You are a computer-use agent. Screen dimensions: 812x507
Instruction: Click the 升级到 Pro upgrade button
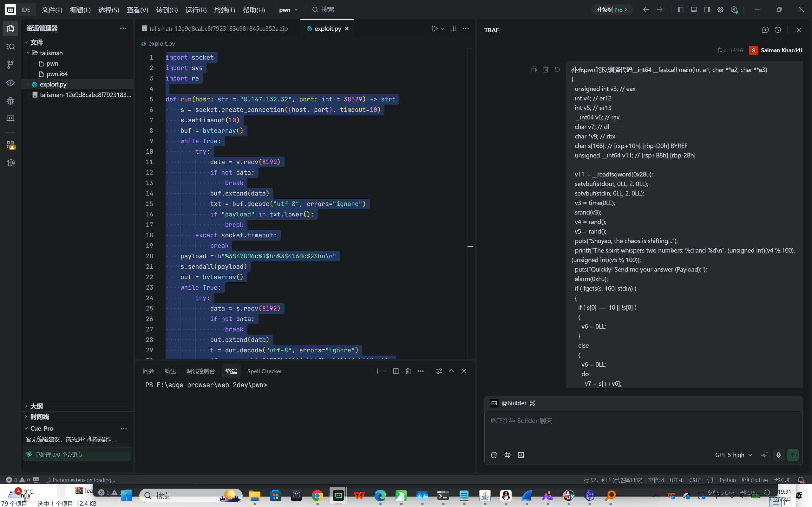(612, 10)
